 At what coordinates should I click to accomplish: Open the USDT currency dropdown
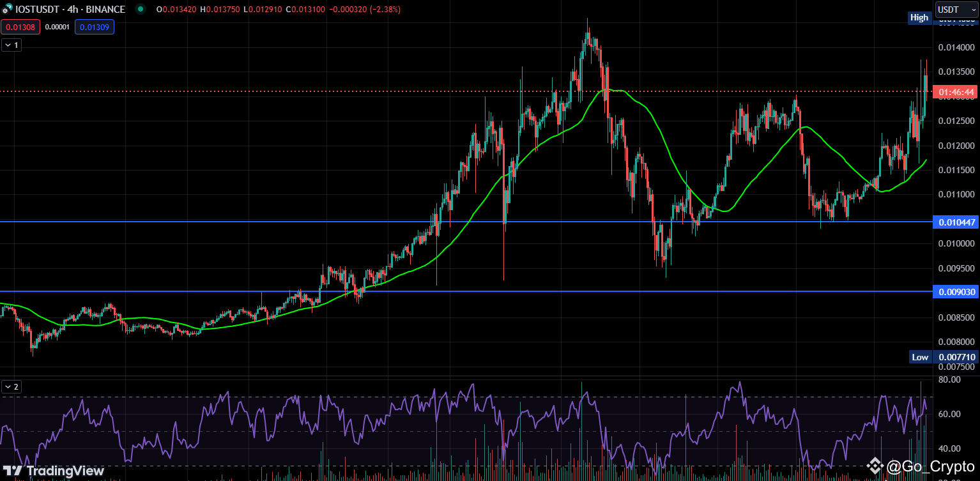pyautogui.click(x=956, y=10)
